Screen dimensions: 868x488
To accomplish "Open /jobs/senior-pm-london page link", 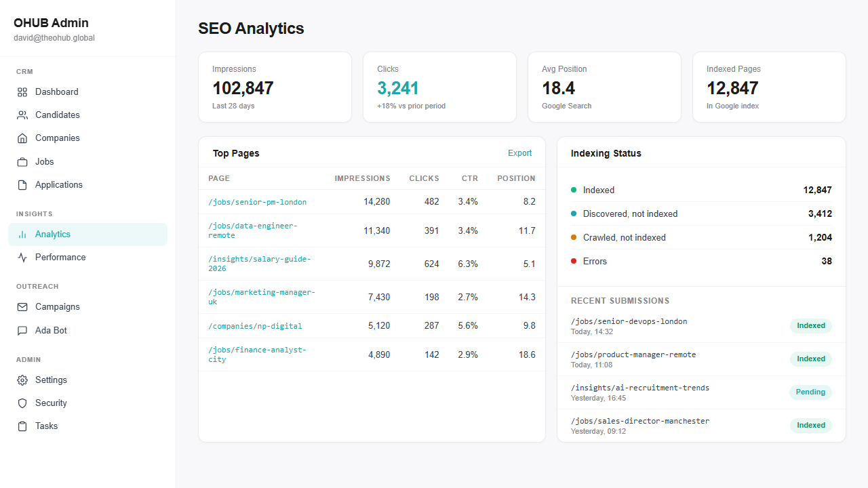I will 257,202.
